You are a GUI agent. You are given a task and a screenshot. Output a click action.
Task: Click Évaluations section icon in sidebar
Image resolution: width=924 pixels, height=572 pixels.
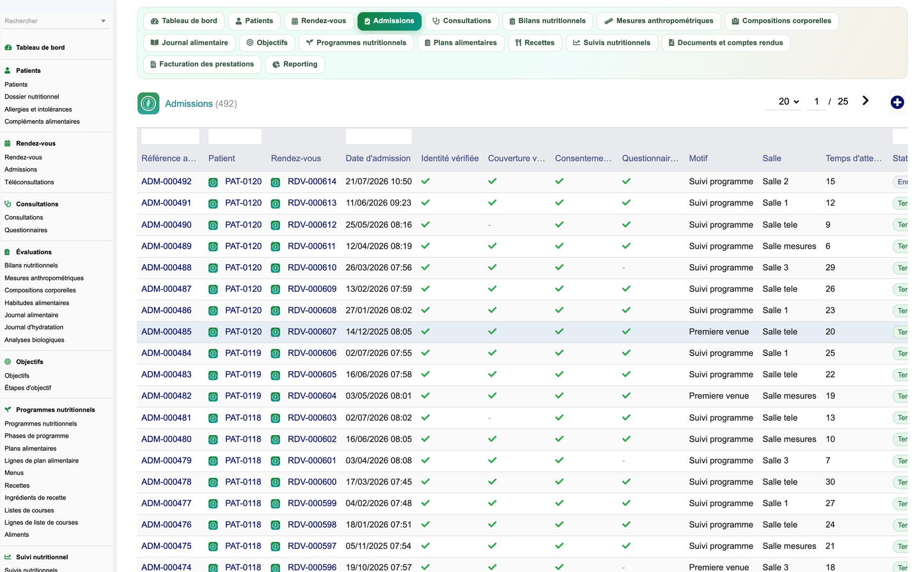8,252
